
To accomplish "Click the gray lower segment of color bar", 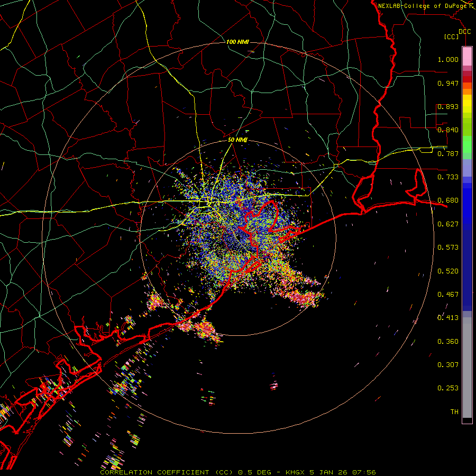I will point(467,368).
